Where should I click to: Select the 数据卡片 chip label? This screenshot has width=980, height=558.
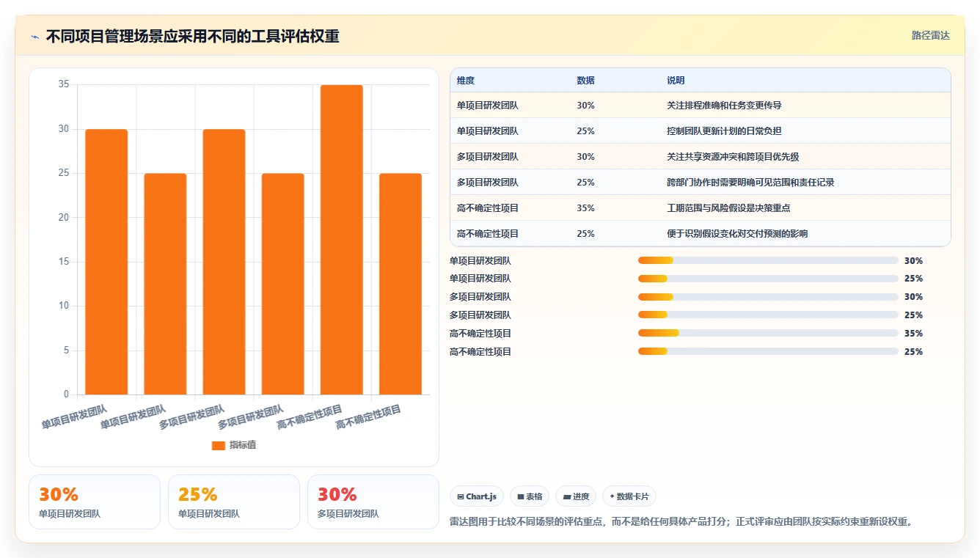633,496
